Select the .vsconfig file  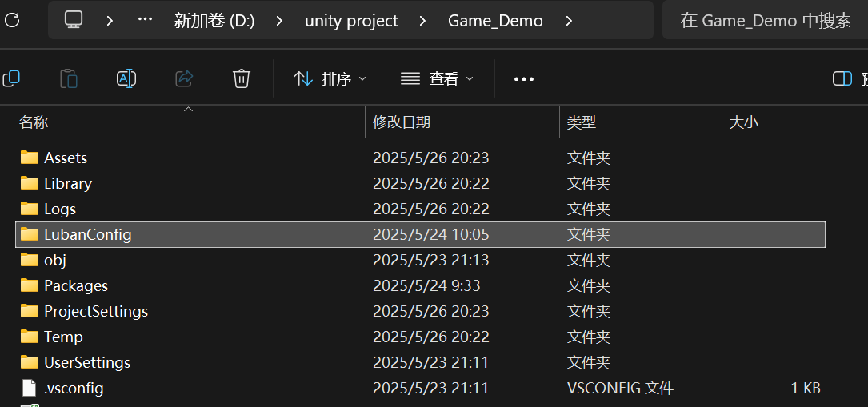(x=73, y=388)
